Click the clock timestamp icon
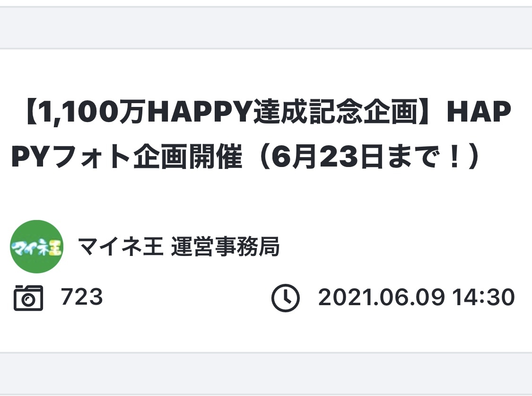This screenshot has height=396, width=532. click(285, 298)
